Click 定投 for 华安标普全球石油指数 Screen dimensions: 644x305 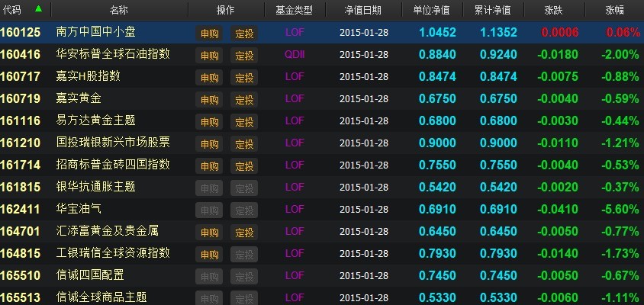click(244, 56)
